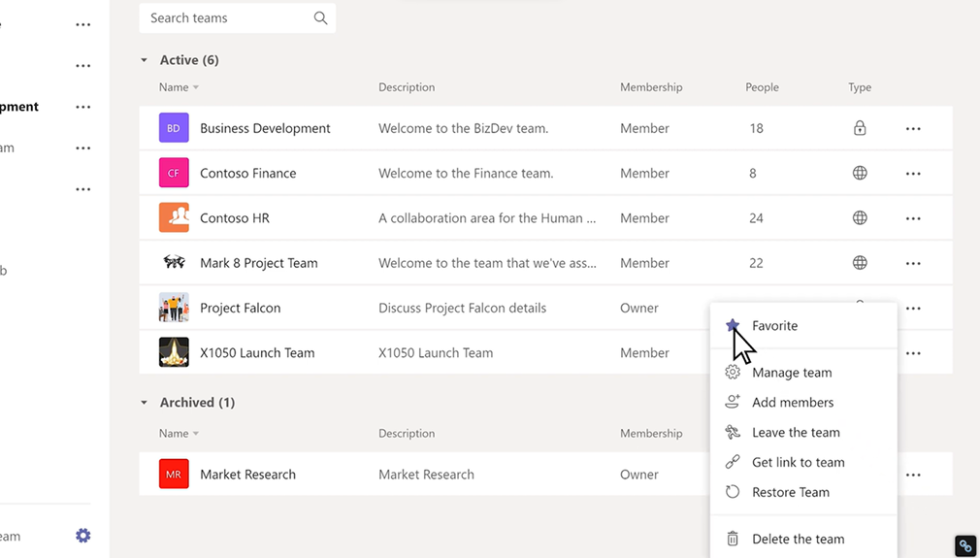The height and width of the screenshot is (558, 980).
Task: Open more options for Market Research
Action: 913,475
